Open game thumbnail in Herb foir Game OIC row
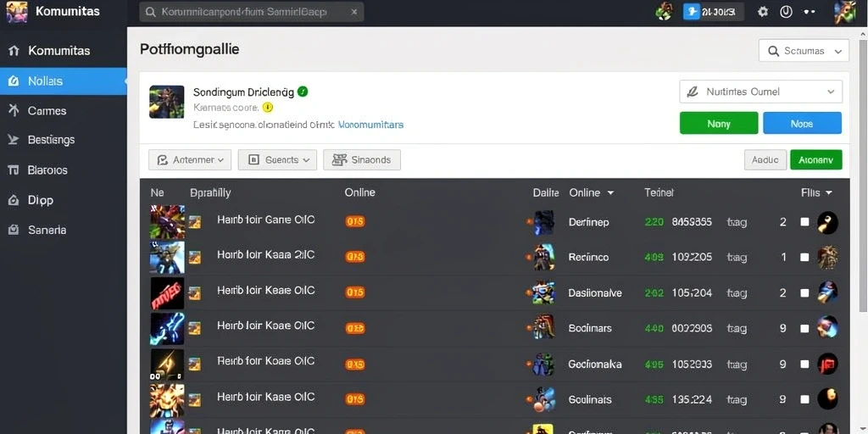 point(167,221)
